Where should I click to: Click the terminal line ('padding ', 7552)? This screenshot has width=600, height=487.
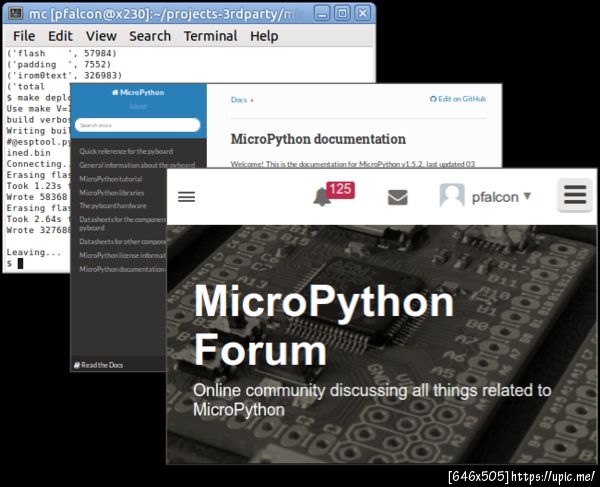click(59, 64)
